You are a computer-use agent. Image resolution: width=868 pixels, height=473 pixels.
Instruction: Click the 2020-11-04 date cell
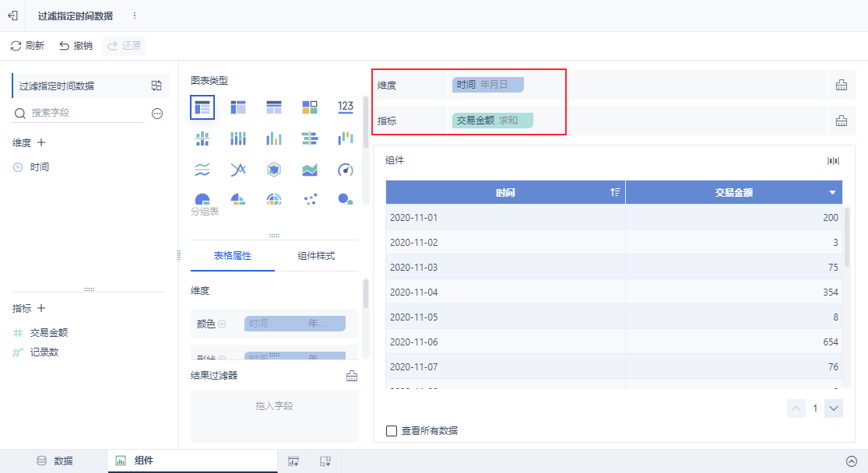(505, 292)
